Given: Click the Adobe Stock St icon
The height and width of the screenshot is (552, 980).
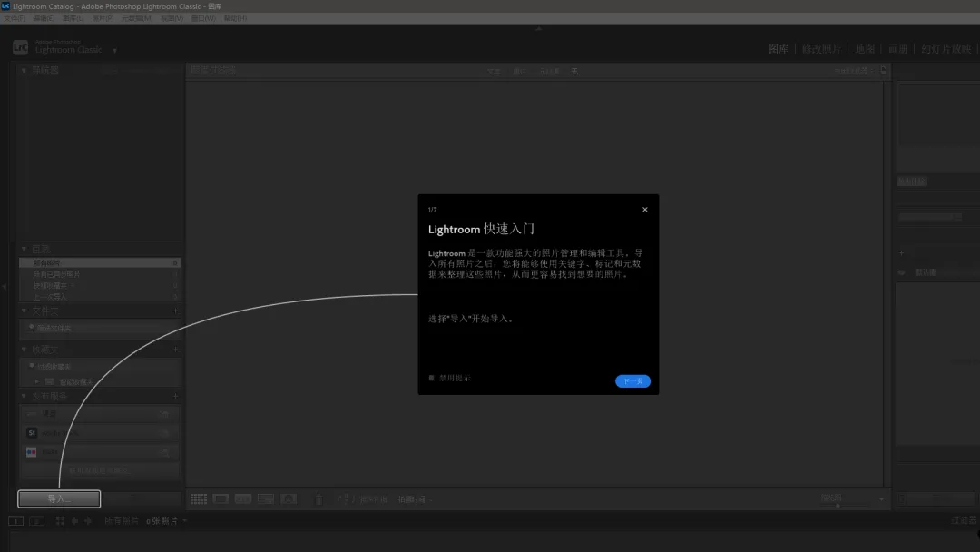Looking at the screenshot, I should tap(32, 432).
